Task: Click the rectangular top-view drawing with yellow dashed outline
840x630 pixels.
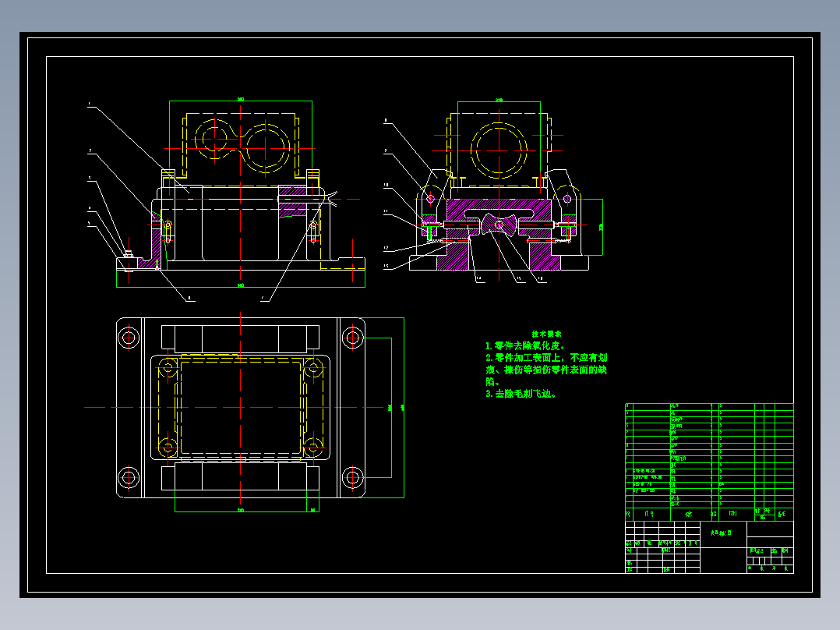Action: [241, 408]
